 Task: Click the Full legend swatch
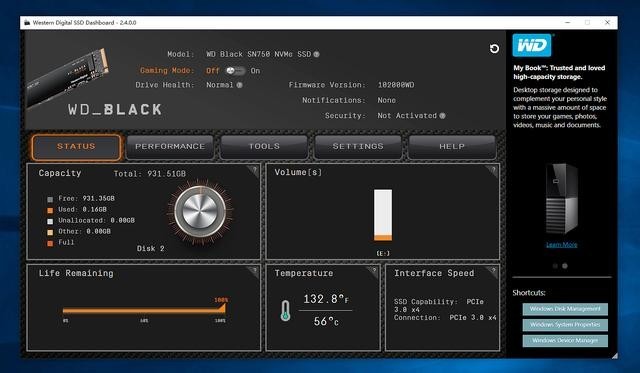(x=50, y=244)
